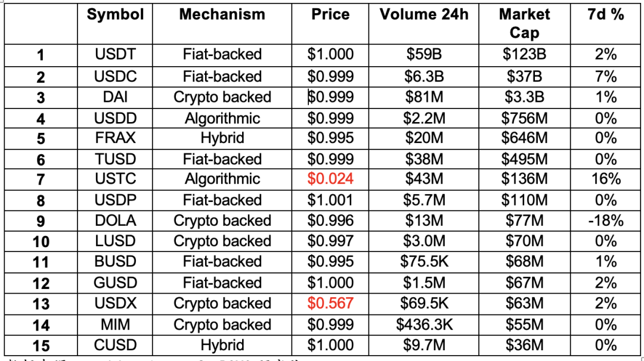This screenshot has height=361, width=644.
Task: Click the red $0.567 USDX price
Action: 330,304
